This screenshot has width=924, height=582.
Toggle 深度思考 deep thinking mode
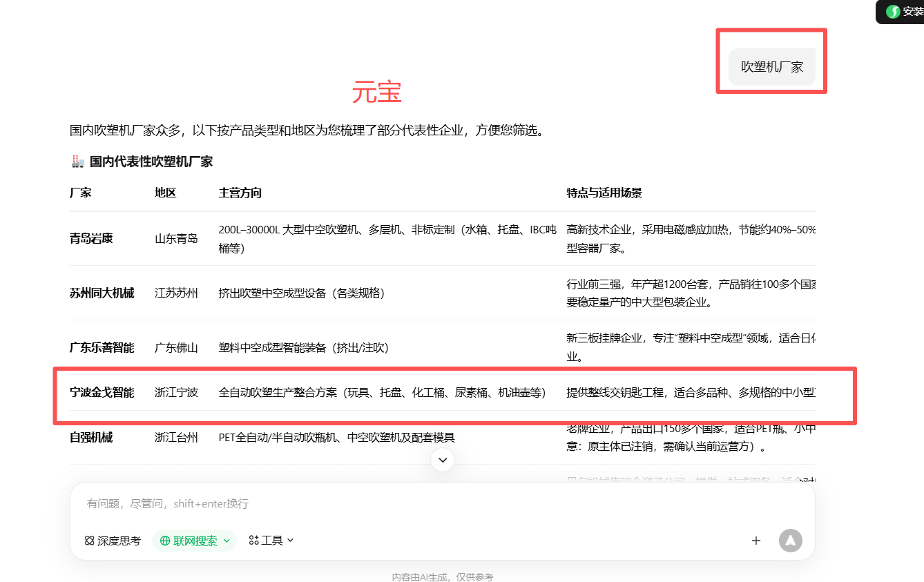pyautogui.click(x=113, y=541)
